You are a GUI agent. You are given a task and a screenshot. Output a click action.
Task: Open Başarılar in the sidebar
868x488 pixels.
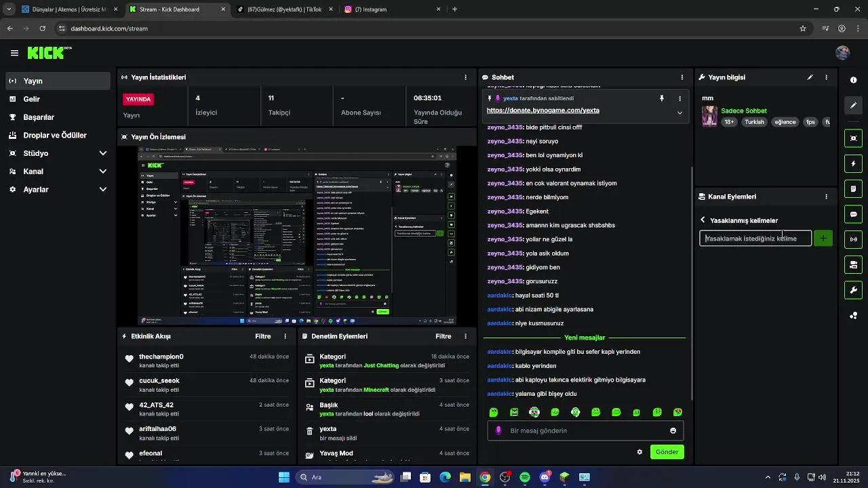click(58, 117)
